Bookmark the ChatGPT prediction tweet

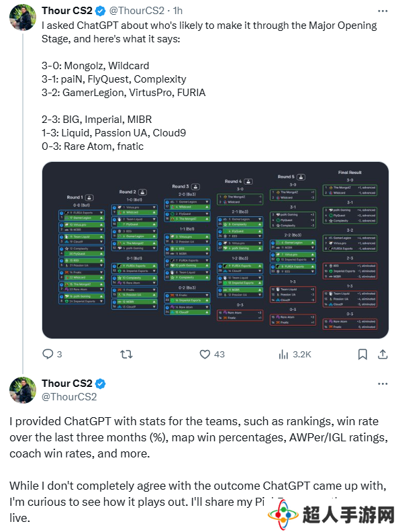pyautogui.click(x=362, y=354)
